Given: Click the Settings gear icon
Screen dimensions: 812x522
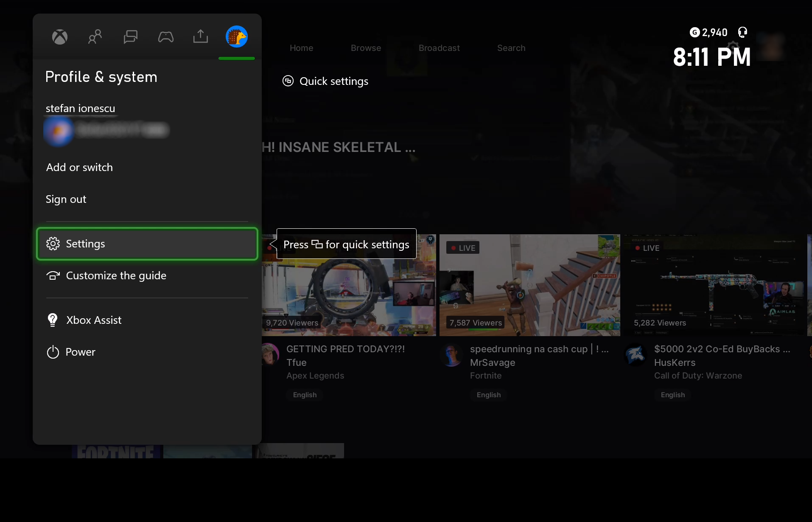Looking at the screenshot, I should 53,244.
